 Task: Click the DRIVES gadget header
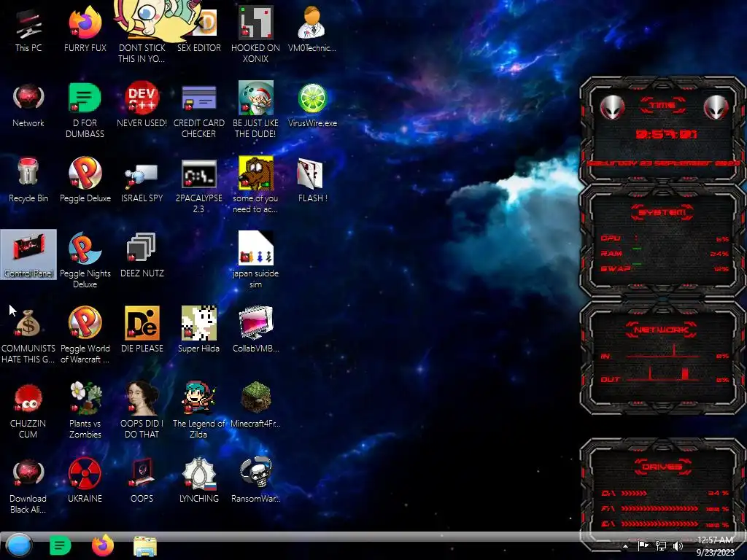pos(662,467)
